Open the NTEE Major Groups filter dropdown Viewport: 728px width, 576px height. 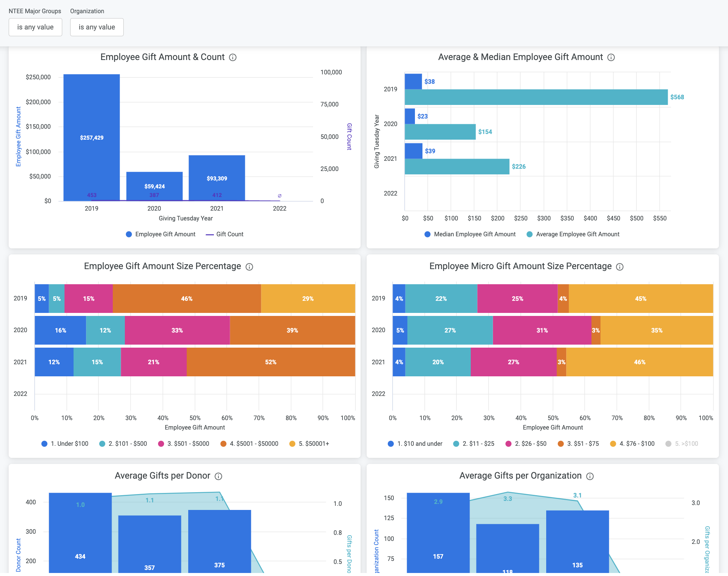click(35, 27)
